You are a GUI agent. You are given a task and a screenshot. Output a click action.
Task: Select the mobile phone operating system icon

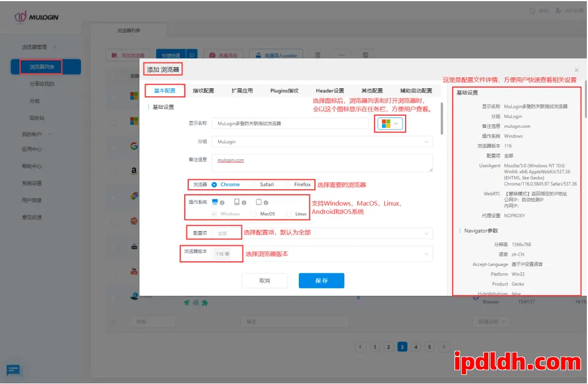236,202
